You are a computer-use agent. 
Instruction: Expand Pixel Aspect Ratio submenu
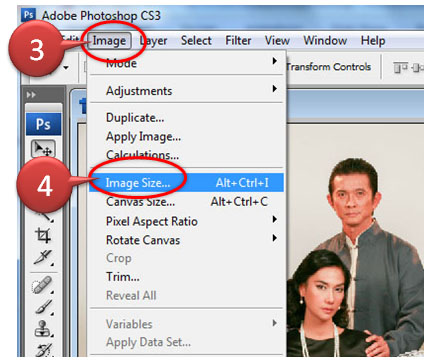pos(186,221)
